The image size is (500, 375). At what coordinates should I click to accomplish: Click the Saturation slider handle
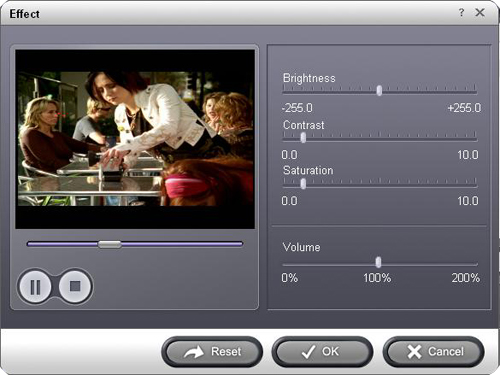tap(303, 183)
